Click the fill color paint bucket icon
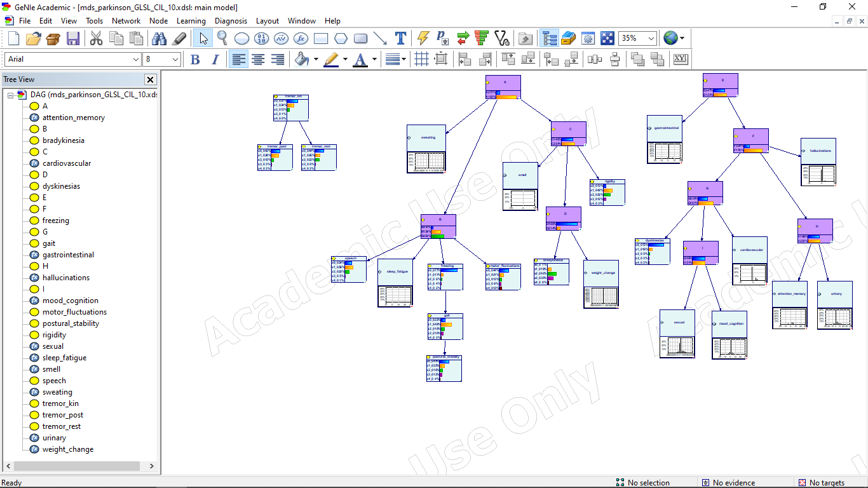The height and width of the screenshot is (488, 868). point(302,59)
